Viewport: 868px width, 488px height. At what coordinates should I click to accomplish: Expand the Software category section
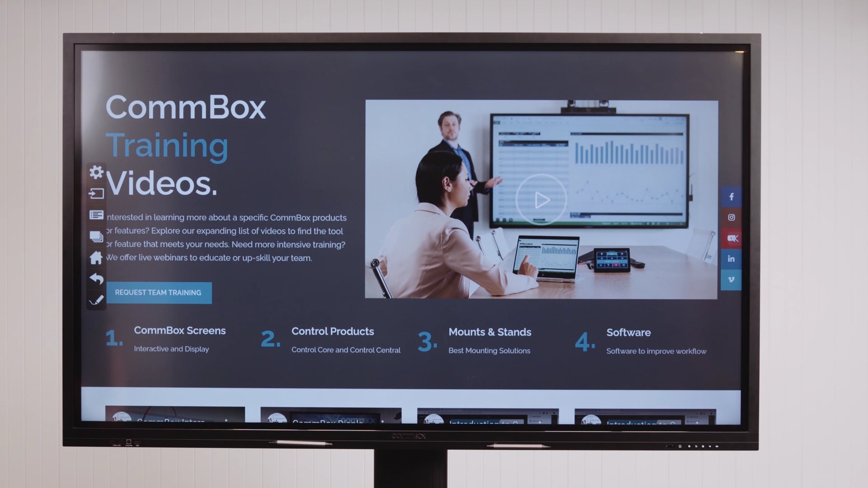(x=628, y=332)
